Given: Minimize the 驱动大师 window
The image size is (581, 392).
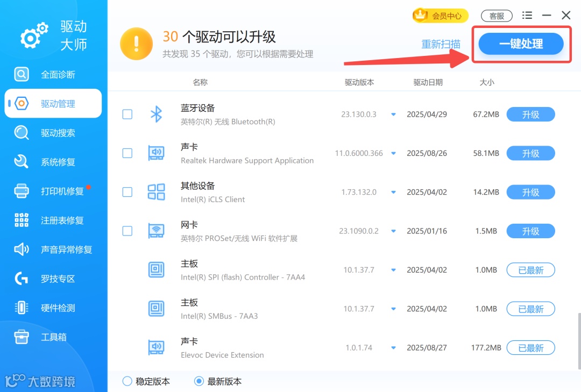Looking at the screenshot, I should (547, 15).
